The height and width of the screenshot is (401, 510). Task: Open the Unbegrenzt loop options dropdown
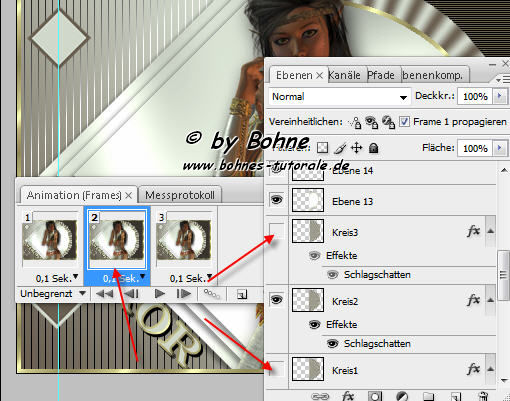click(53, 294)
